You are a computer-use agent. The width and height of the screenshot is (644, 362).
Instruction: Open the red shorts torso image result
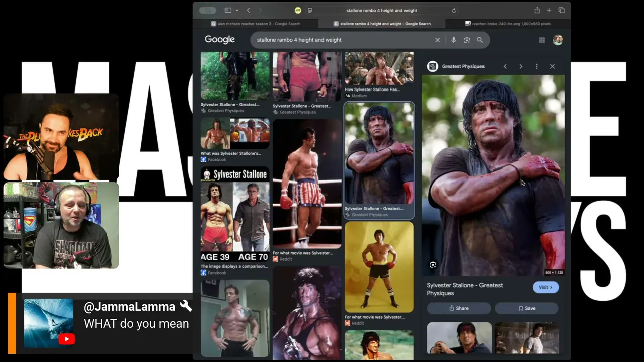pyautogui.click(x=307, y=76)
